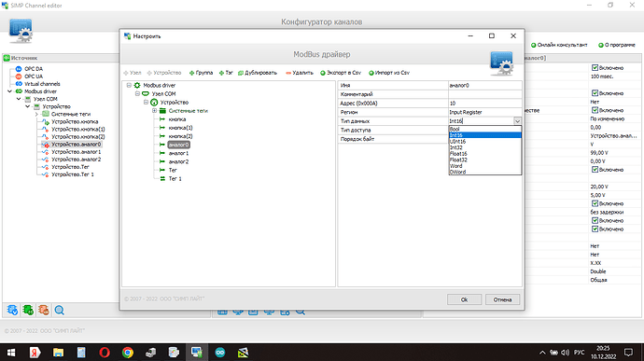Toggle the Включено checkbox directly above the first 'Нет'
Image resolution: width=644 pixels, height=361 pixels.
coord(595,93)
